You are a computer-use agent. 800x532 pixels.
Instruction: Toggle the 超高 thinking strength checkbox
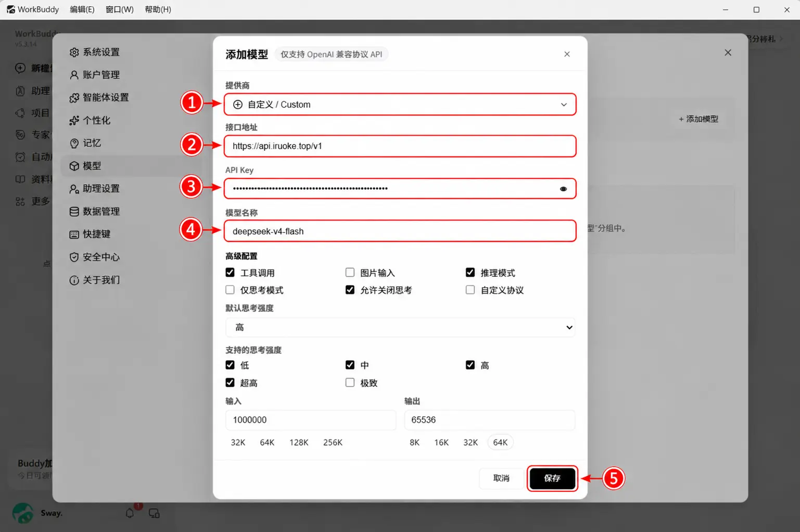230,383
